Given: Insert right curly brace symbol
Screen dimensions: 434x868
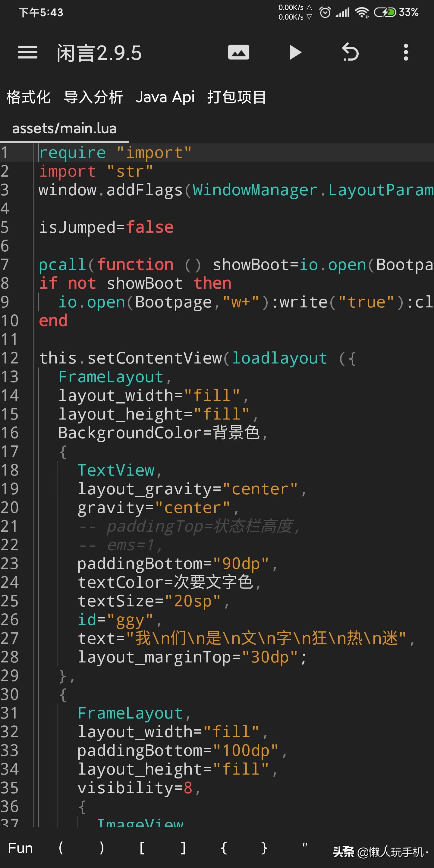Looking at the screenshot, I should click(265, 848).
